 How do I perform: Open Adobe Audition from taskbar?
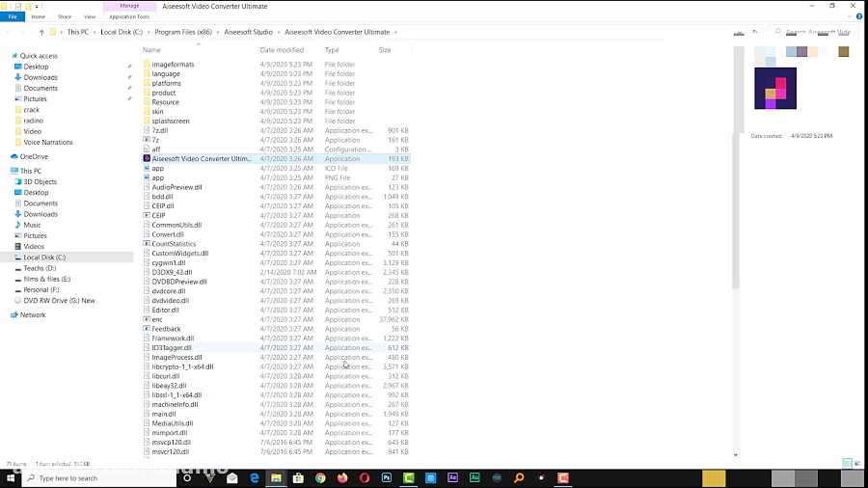[x=475, y=478]
